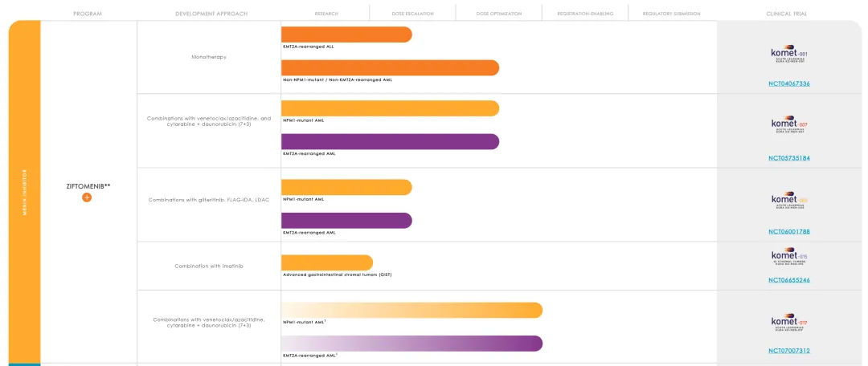Click the komet logo above NCT06001788
This screenshot has height=366, width=868.
tap(788, 200)
